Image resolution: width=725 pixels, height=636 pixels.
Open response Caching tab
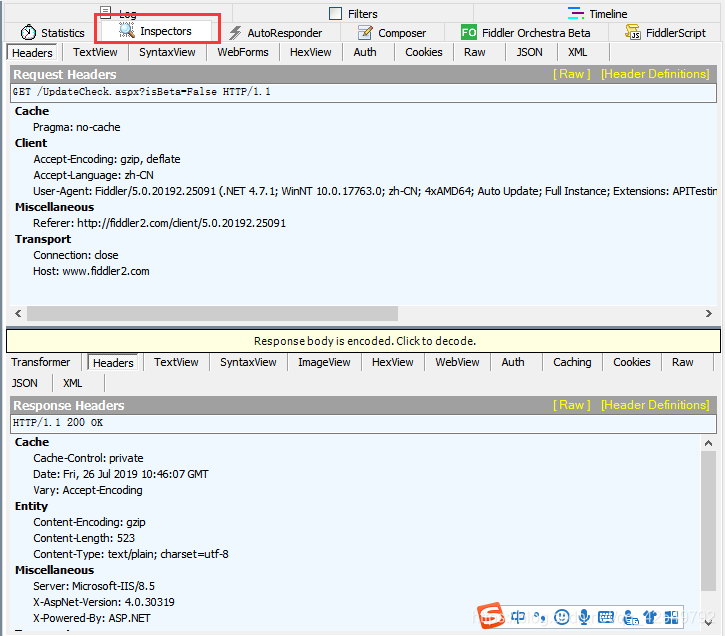click(x=572, y=362)
